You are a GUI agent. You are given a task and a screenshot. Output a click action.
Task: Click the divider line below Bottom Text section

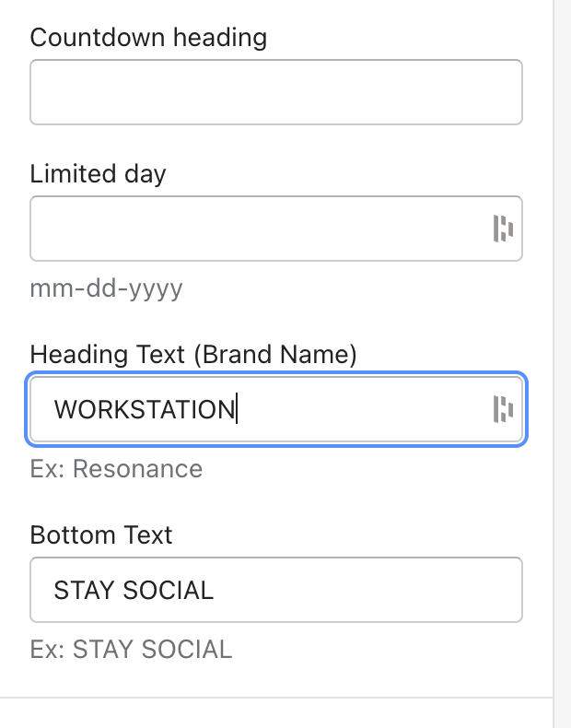click(275, 698)
